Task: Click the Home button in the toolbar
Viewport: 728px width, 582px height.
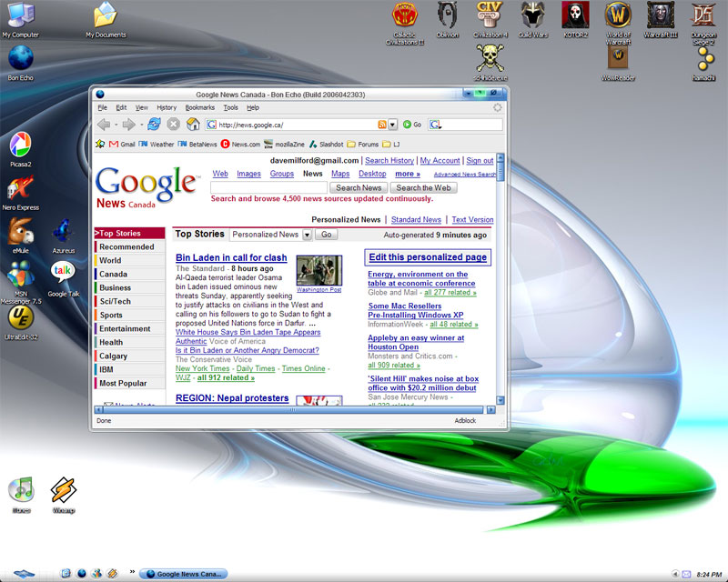Action: 193,124
